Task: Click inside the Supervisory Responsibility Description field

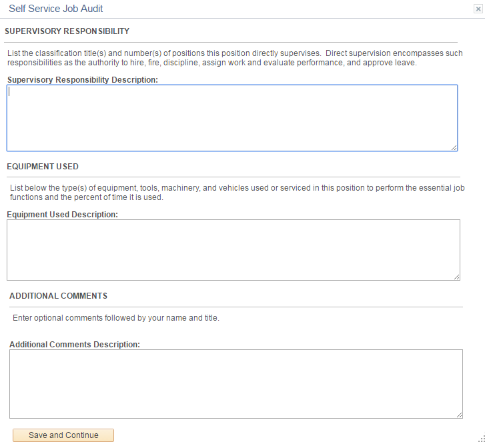Action: 231,118
